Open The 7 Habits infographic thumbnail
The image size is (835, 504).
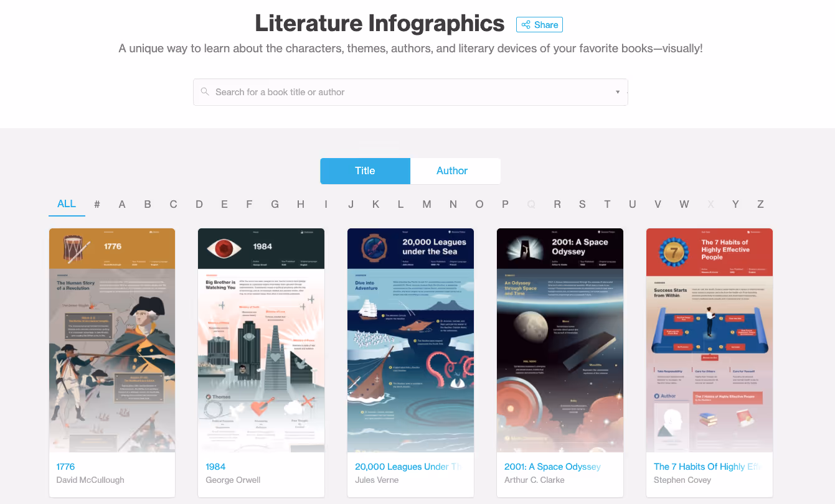click(x=709, y=340)
